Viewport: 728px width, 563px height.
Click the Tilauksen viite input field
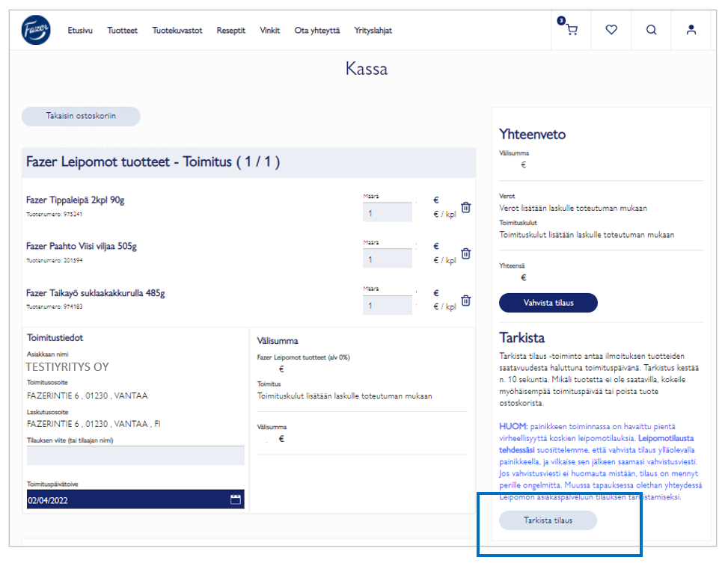pos(135,455)
